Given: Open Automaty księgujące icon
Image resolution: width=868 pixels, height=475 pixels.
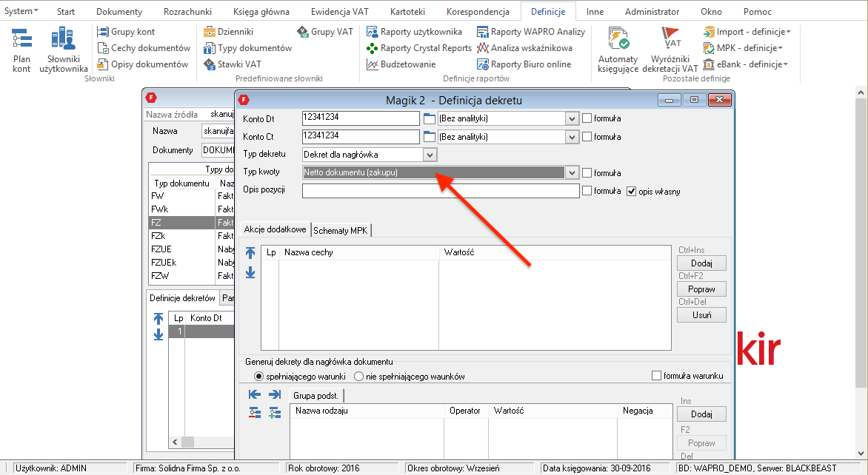Looking at the screenshot, I should [618, 50].
